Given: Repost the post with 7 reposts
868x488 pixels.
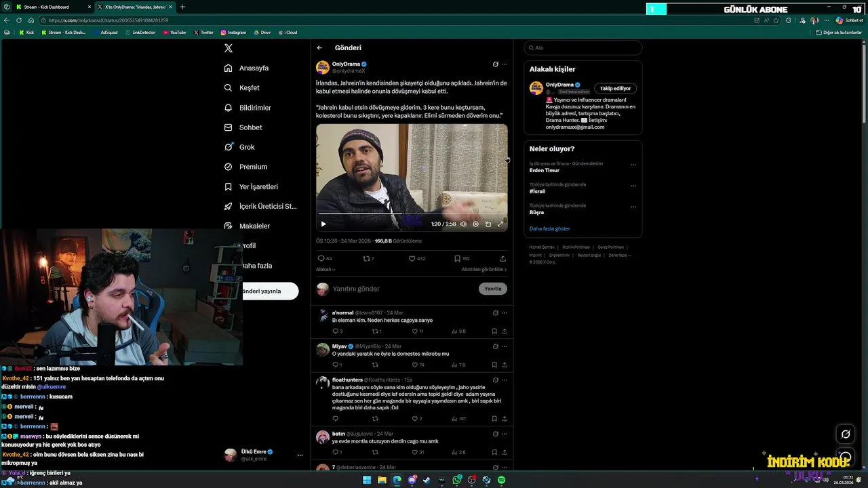Looking at the screenshot, I should (x=368, y=258).
